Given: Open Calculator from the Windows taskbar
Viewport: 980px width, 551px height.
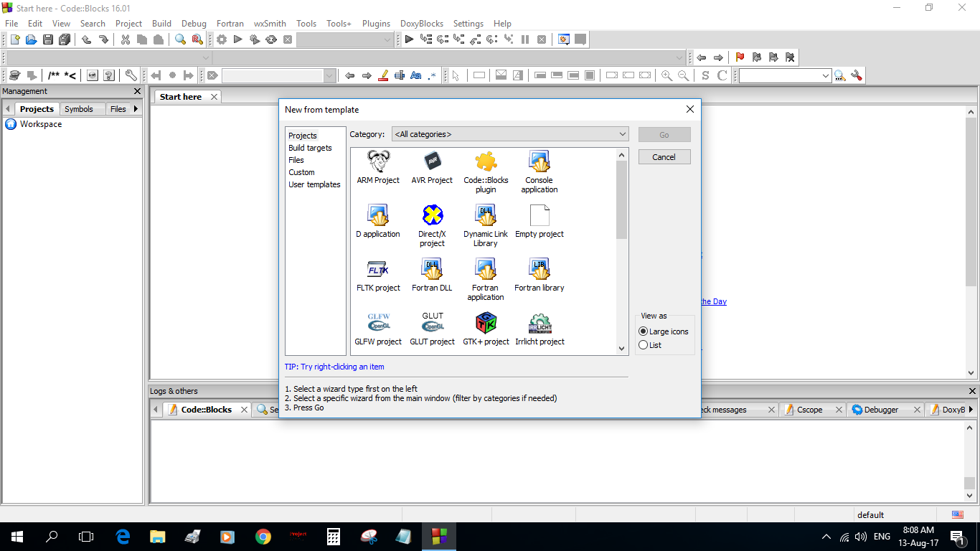Looking at the screenshot, I should [333, 537].
